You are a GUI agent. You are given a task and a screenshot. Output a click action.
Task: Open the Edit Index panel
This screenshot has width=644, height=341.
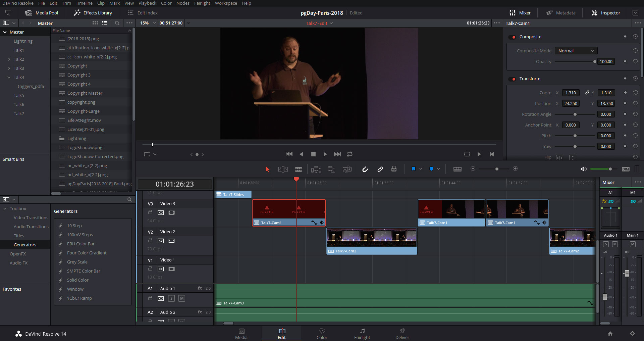143,13
